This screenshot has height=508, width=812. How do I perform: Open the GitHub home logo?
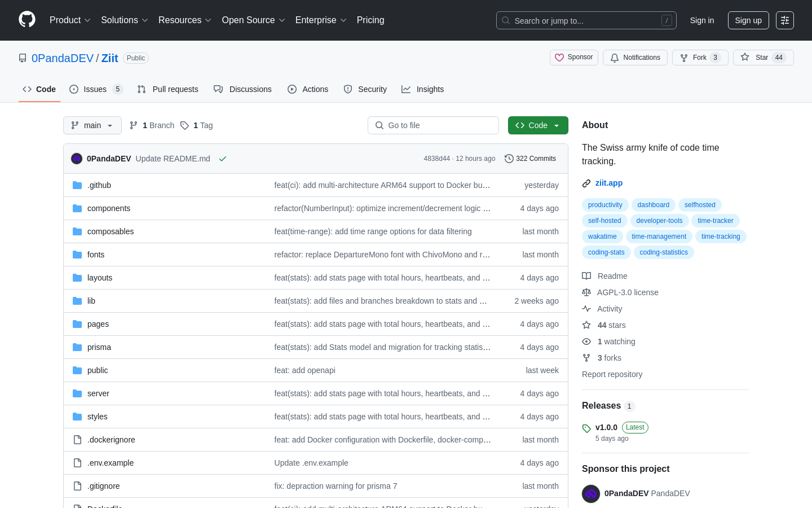coord(27,20)
